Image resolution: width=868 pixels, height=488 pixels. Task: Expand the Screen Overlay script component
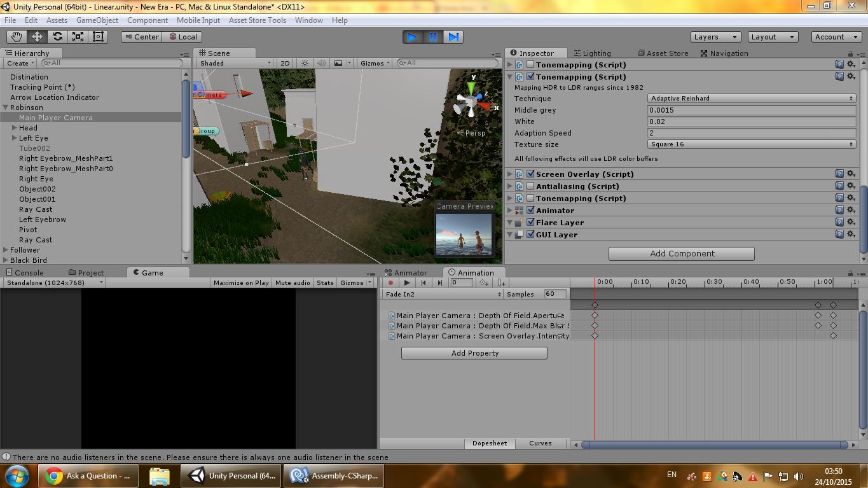point(510,174)
